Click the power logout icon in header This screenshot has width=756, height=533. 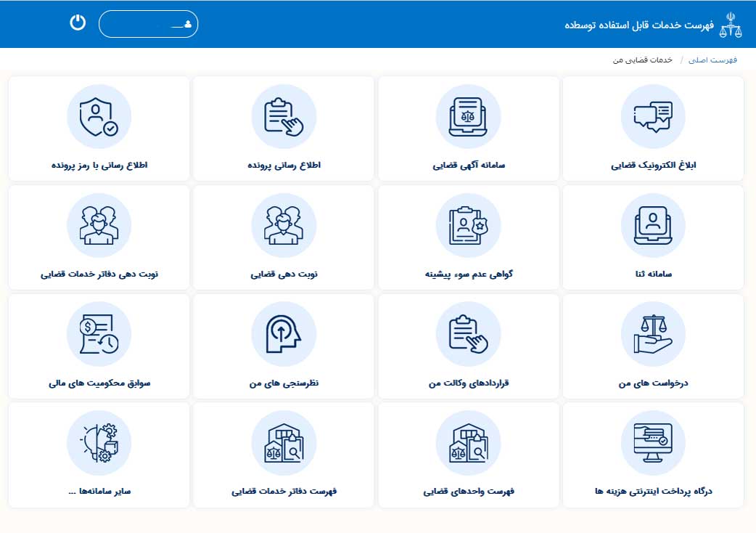pos(78,23)
